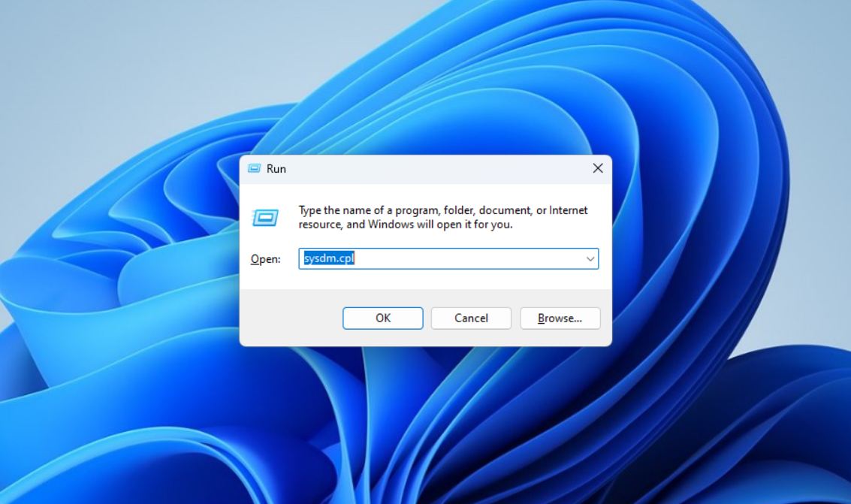Open the Browse... file picker

click(x=560, y=318)
